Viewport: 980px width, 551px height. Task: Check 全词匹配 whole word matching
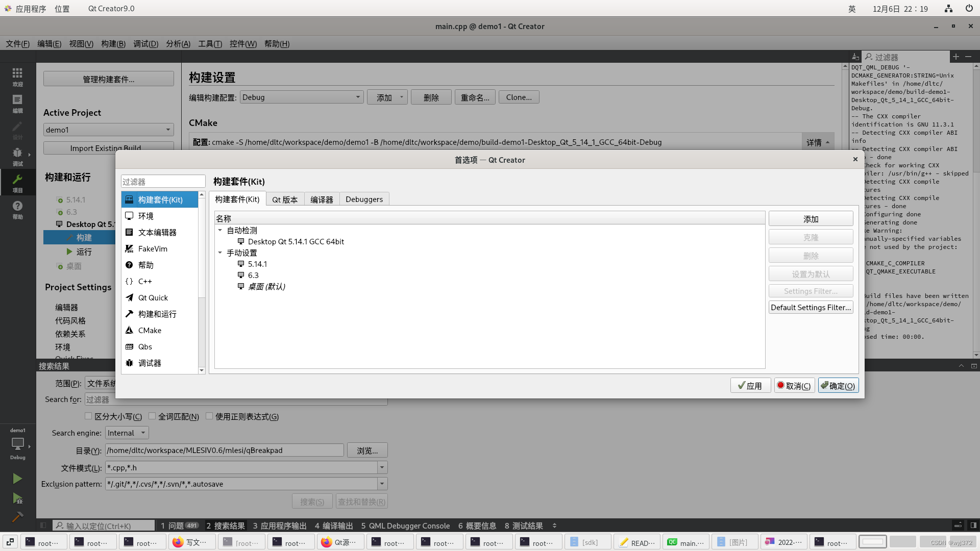coord(152,416)
